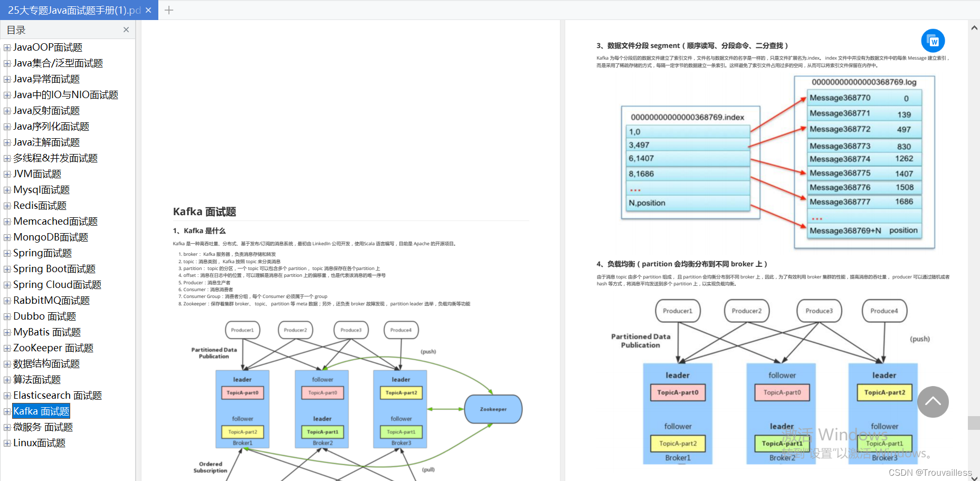
Task: Click the Zookeeper node in the diagram
Action: coord(493,409)
